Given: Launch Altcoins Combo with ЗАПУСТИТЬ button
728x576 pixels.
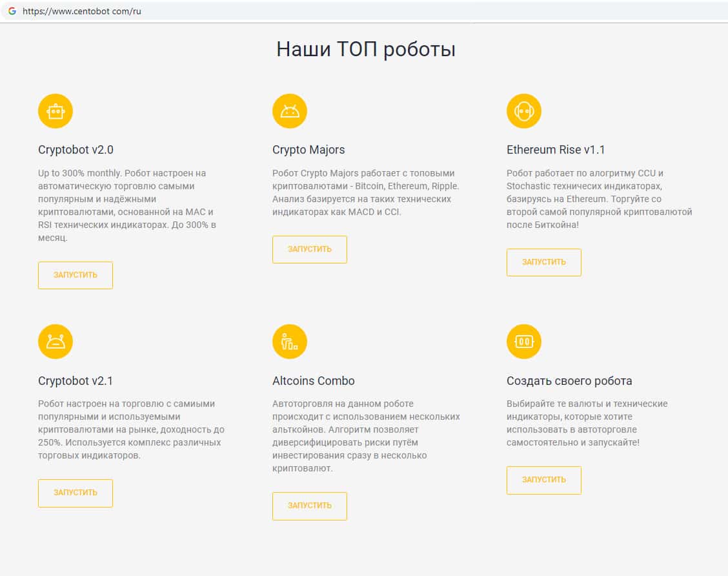Looking at the screenshot, I should (x=310, y=506).
